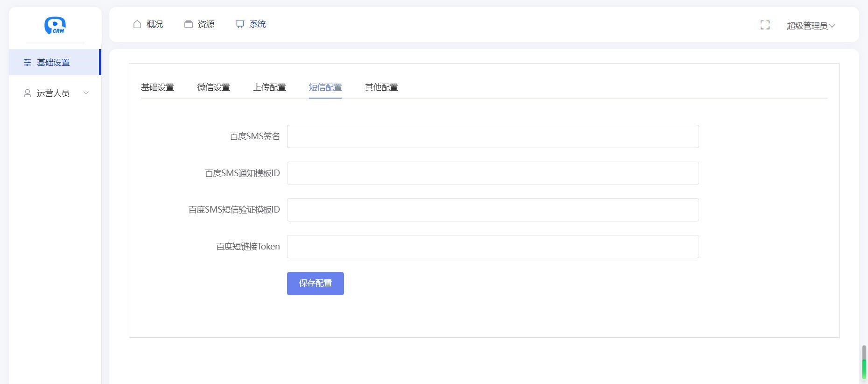Screen dimensions: 868x384
Task: Toggle fullscreen mode icon
Action: [765, 25]
